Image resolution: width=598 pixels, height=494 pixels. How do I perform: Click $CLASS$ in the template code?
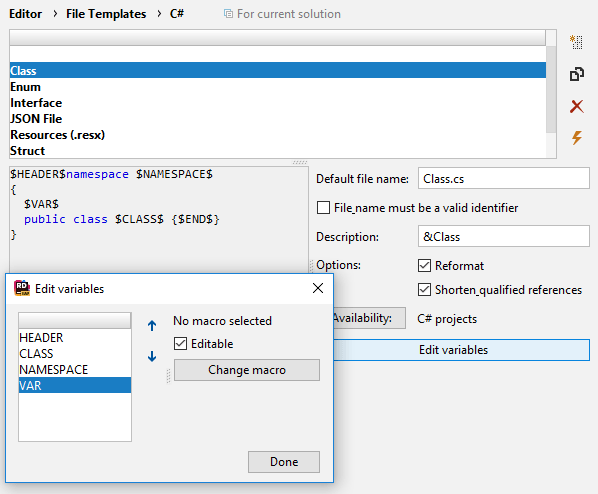(x=139, y=219)
